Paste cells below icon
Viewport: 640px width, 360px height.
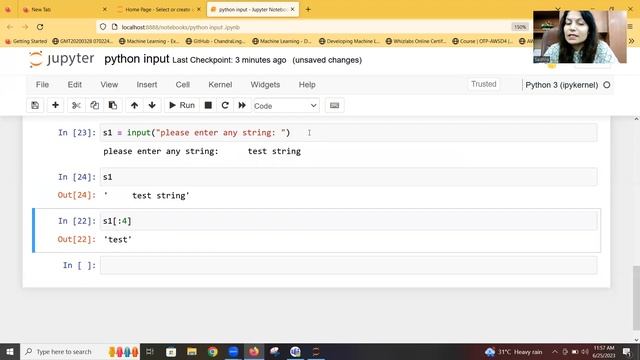(113, 105)
